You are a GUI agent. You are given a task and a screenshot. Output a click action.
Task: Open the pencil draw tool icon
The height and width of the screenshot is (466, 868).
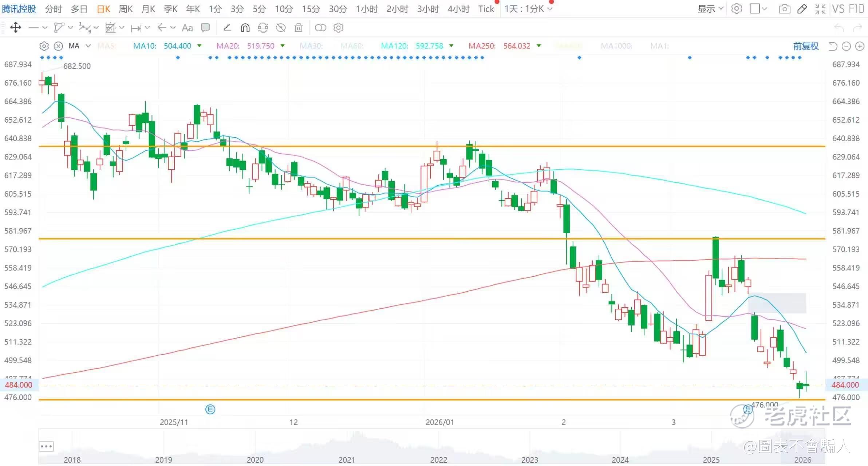802,9
